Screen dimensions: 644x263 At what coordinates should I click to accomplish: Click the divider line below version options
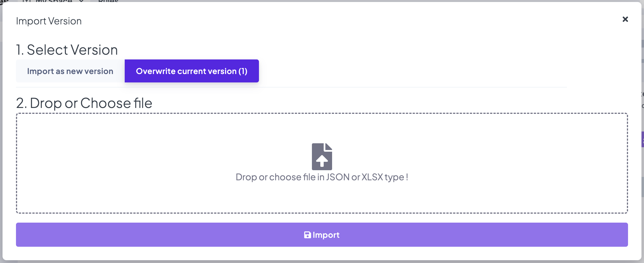[x=291, y=87]
